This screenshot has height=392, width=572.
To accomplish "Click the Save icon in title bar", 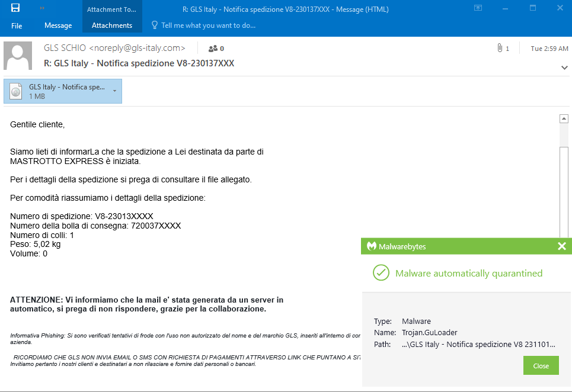I will (x=15, y=8).
